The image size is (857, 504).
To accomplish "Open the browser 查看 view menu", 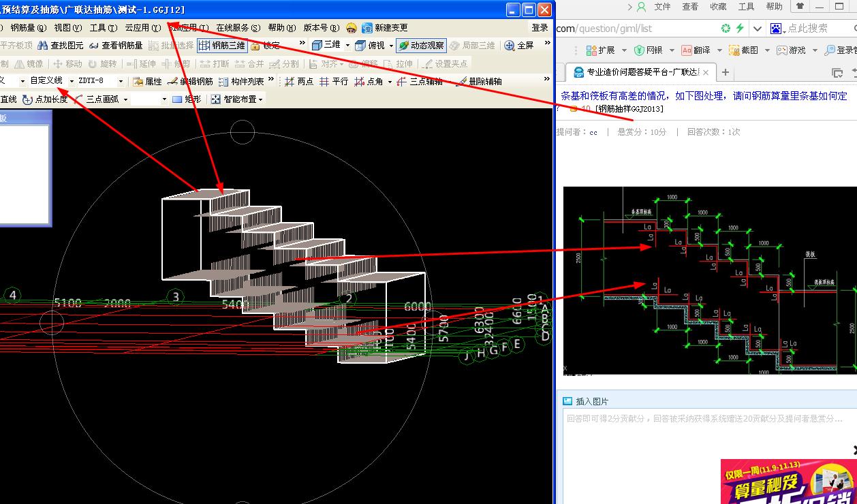I will [x=690, y=6].
